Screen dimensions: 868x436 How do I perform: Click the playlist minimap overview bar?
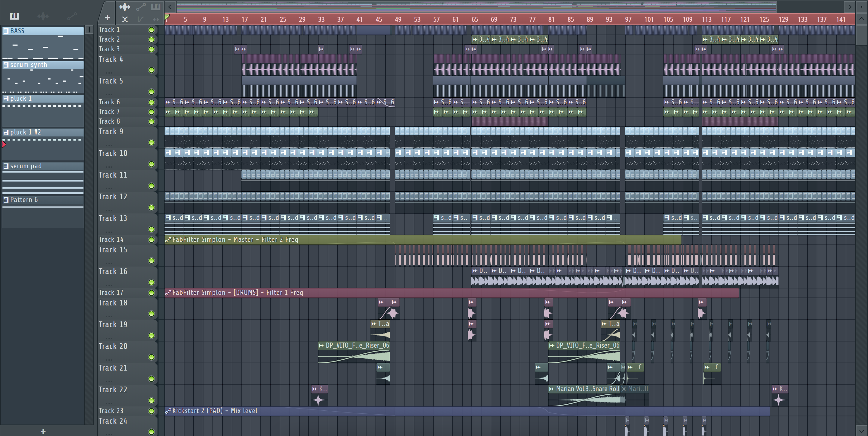[476, 6]
